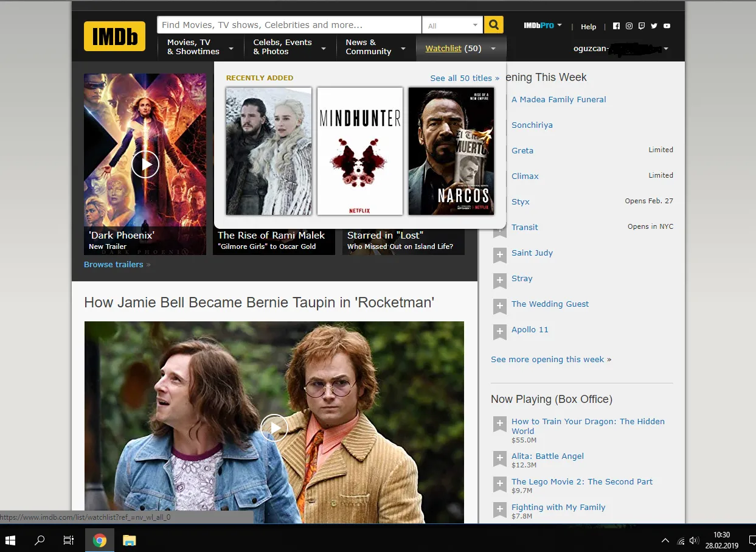
Task: Open the Climax title link
Action: 525,176
